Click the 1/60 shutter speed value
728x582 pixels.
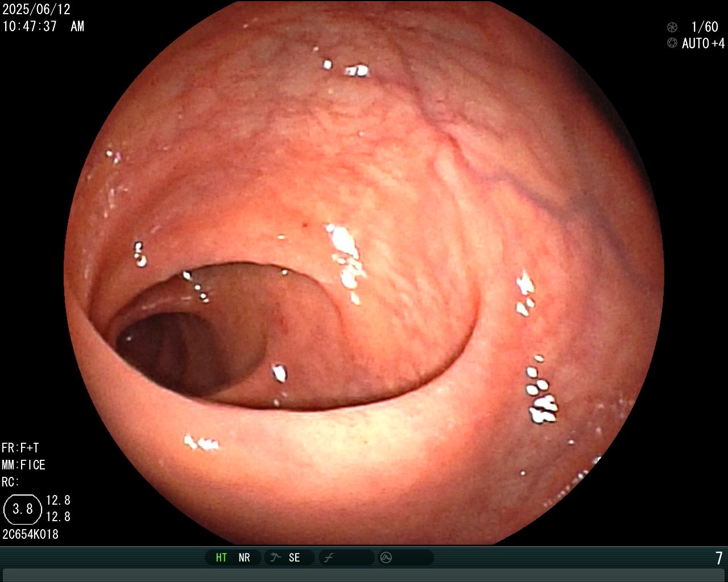705,27
